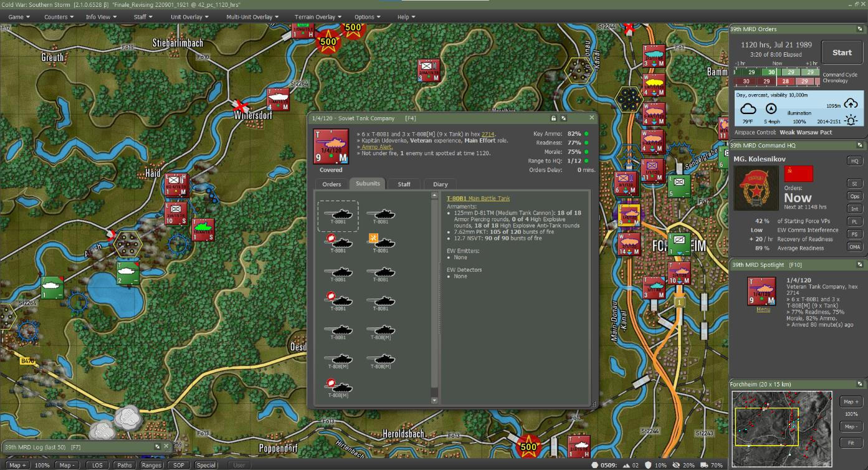
Task: Select the Subunits tab
Action: (x=368, y=184)
